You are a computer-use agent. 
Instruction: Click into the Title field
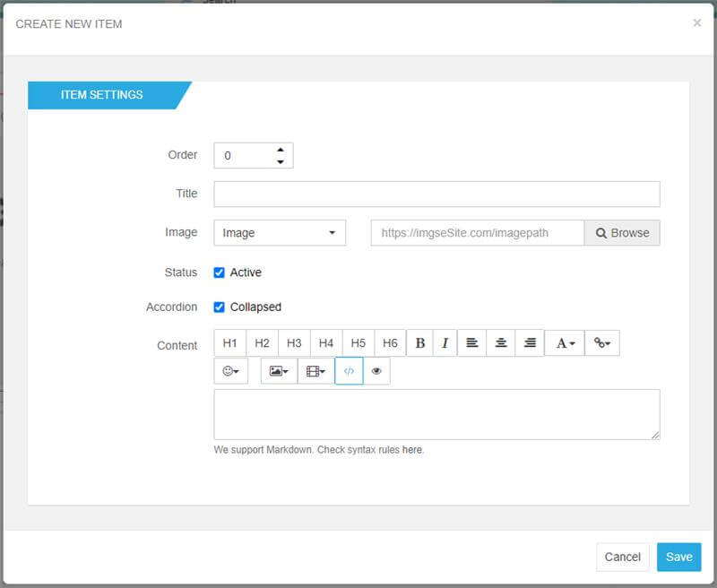point(436,194)
